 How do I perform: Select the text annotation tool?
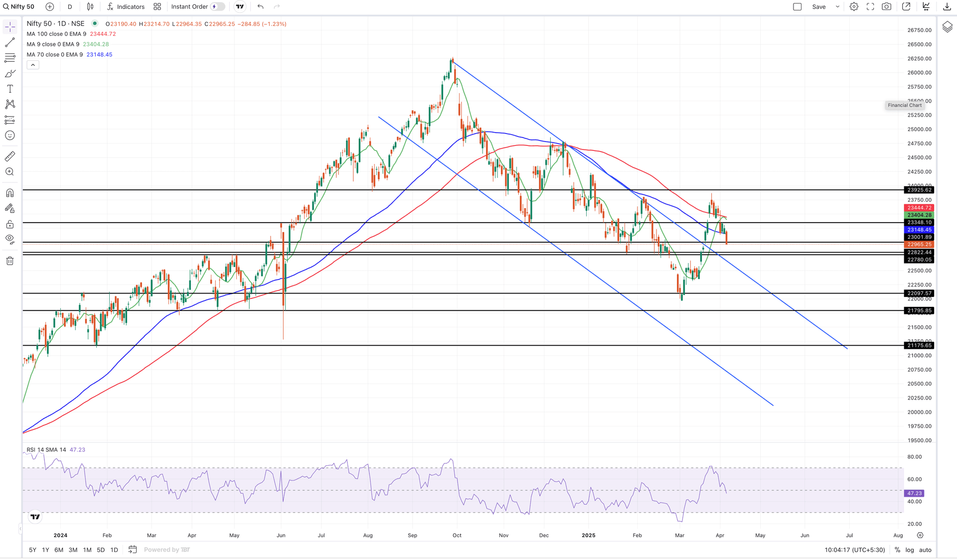tap(10, 89)
